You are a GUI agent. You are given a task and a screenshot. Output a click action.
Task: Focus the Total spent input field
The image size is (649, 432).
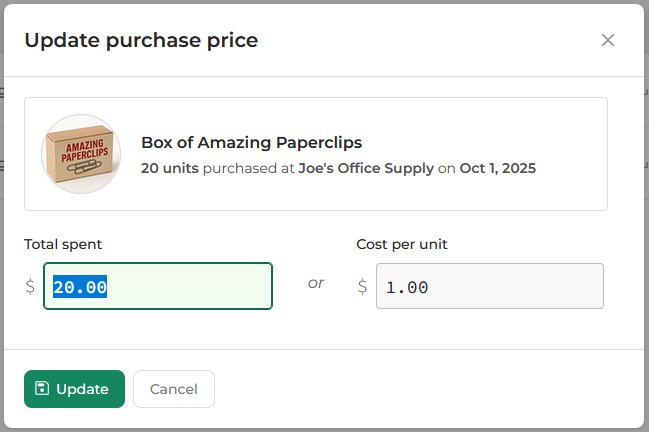click(158, 287)
